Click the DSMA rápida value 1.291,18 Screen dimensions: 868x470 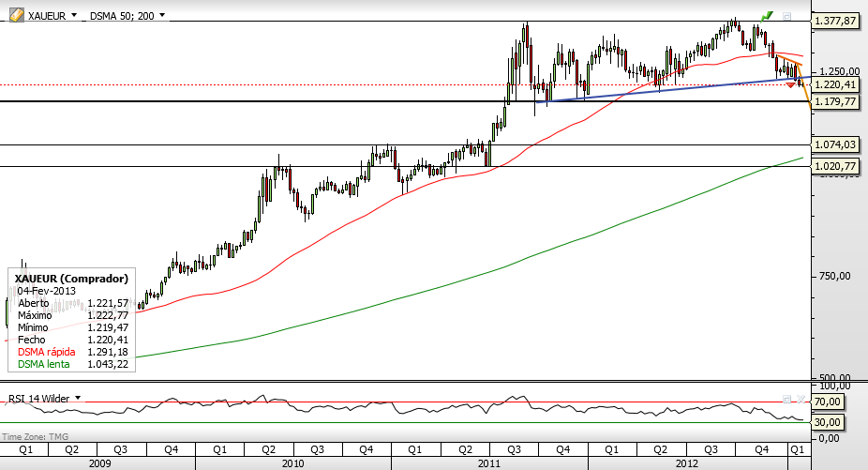(108, 352)
